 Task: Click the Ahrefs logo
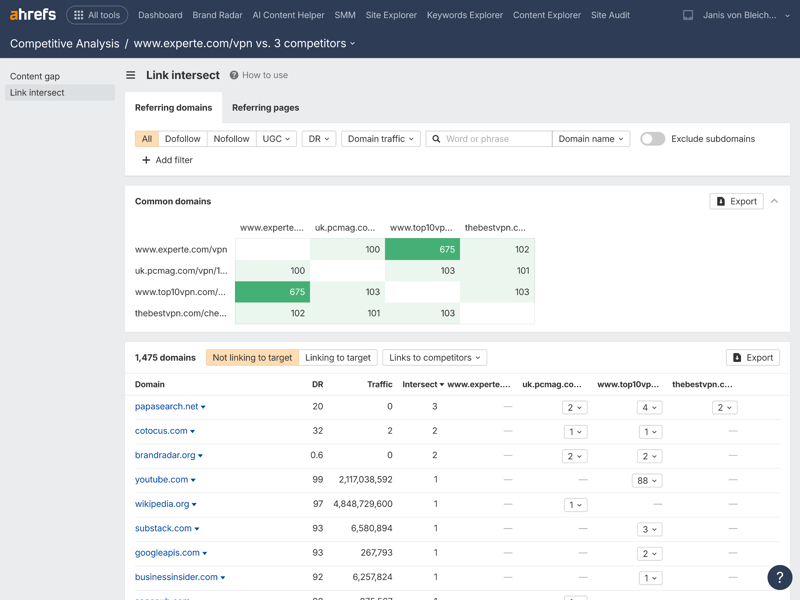pyautogui.click(x=33, y=15)
